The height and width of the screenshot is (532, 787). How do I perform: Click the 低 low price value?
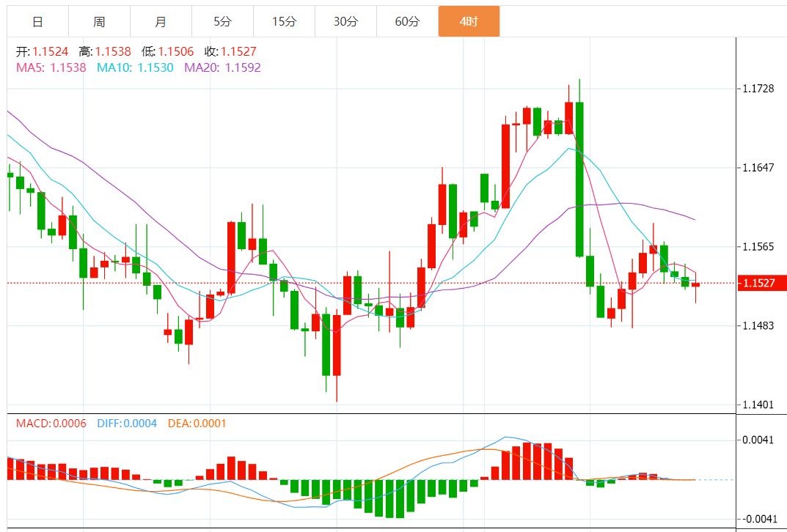click(176, 52)
